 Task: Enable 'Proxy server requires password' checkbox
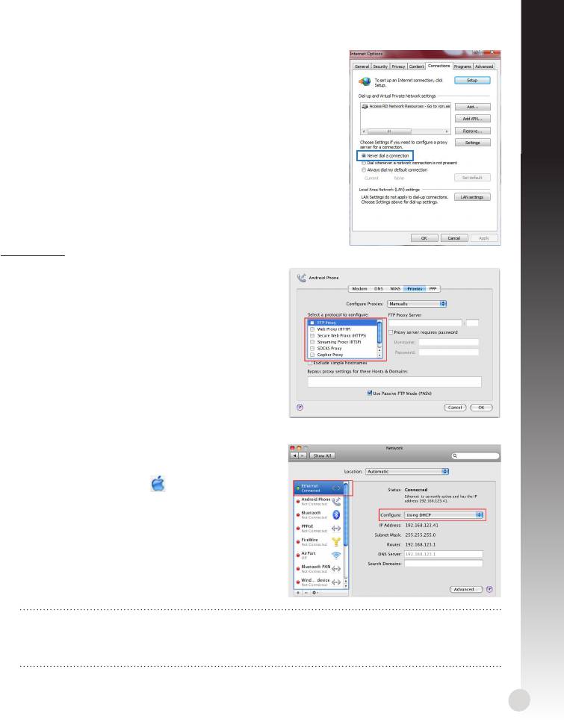click(x=391, y=332)
